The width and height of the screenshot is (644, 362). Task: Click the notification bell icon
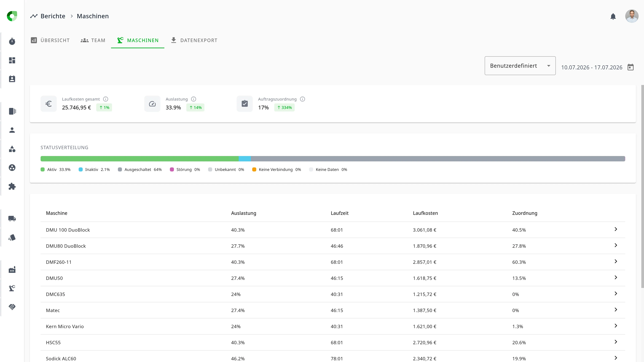click(x=613, y=16)
